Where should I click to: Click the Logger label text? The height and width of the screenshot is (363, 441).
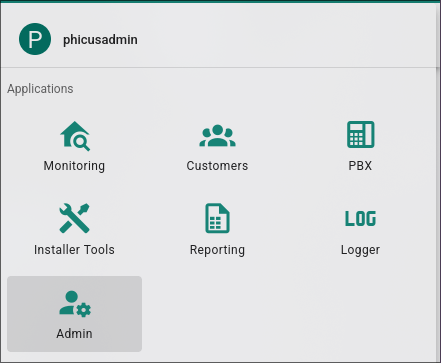pyautogui.click(x=360, y=250)
